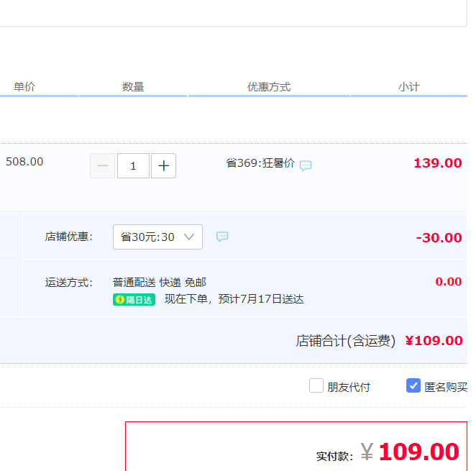This screenshot has width=476, height=471.
Task: Enable the 朋友代付 checkbox
Action: 316,385
